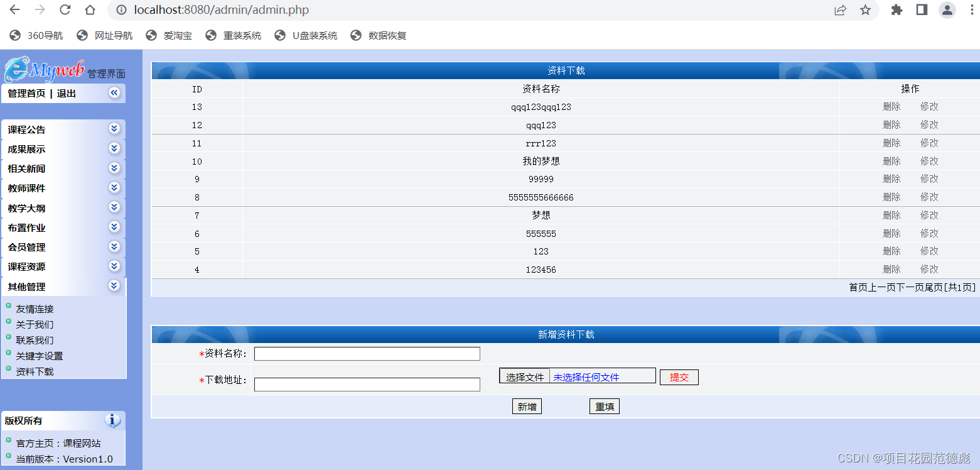This screenshot has height=470, width=980.
Task: Open 资料下载 in the sidebar
Action: point(35,371)
